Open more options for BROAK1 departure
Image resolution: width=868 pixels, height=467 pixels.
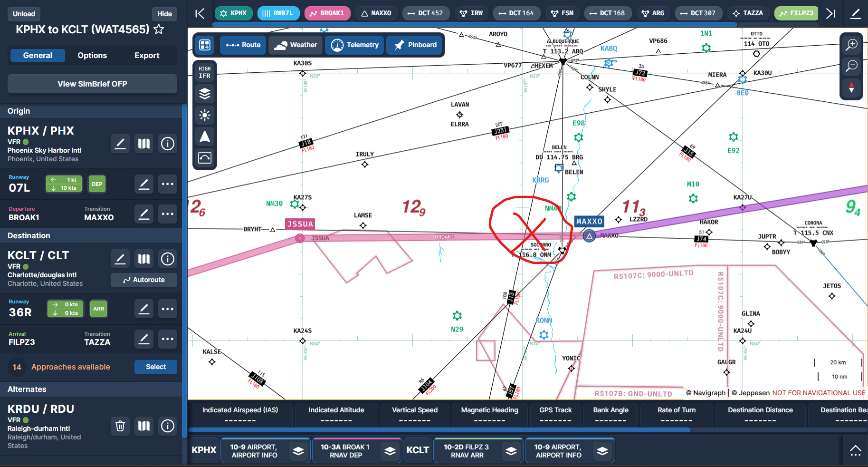(168, 214)
